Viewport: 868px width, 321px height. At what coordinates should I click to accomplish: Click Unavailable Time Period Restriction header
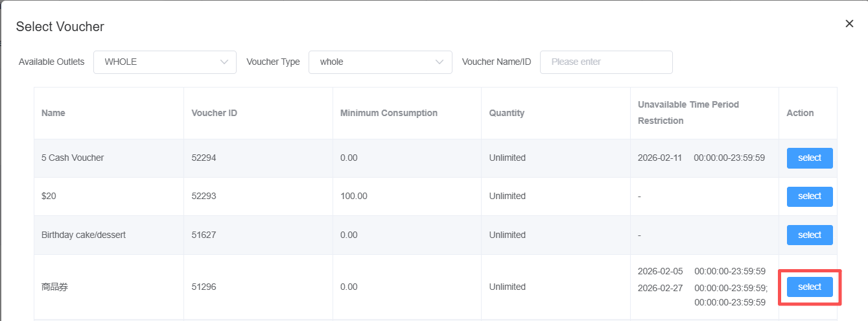688,113
